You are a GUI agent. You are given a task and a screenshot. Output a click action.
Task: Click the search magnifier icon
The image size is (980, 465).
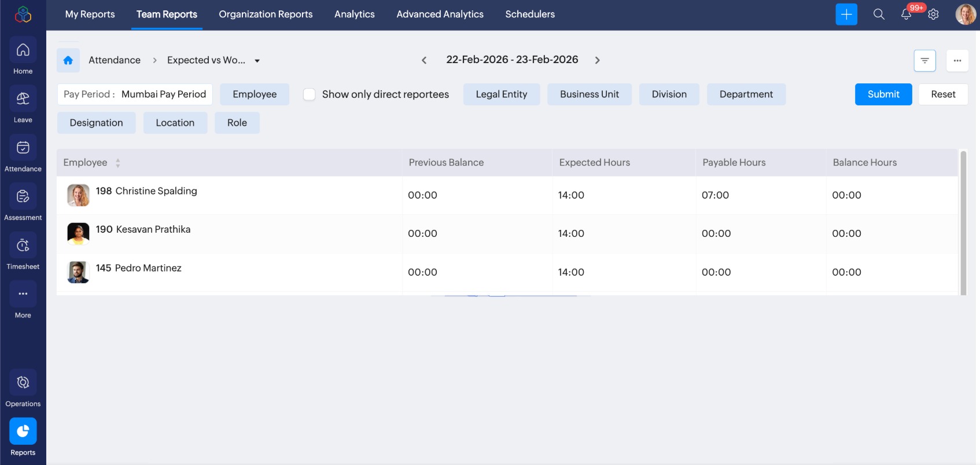point(879,14)
